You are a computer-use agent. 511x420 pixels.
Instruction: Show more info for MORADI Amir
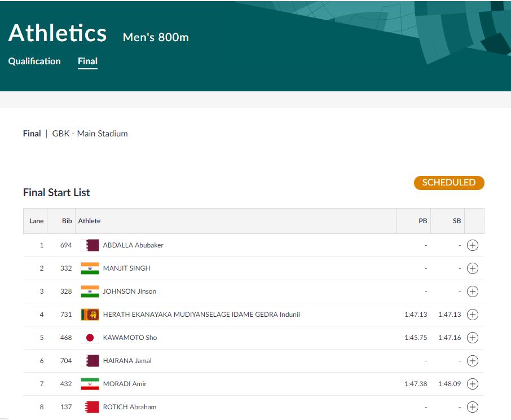point(473,384)
